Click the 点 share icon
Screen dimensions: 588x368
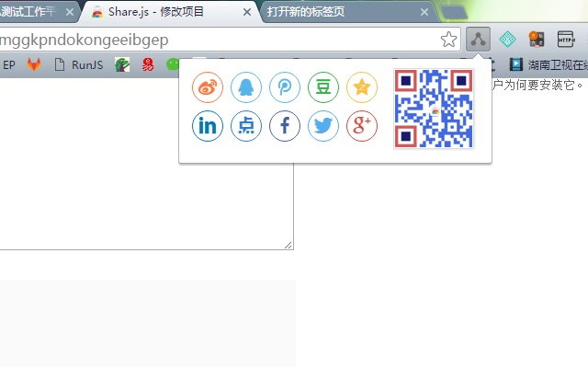coord(246,126)
